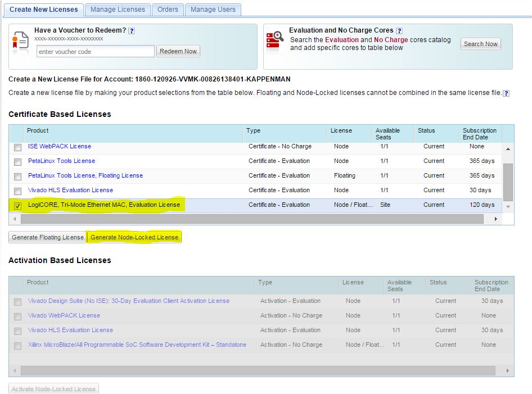Open PetaLinux Tools License, Floating License link
Screen dimensions: 532x394
pos(85,175)
